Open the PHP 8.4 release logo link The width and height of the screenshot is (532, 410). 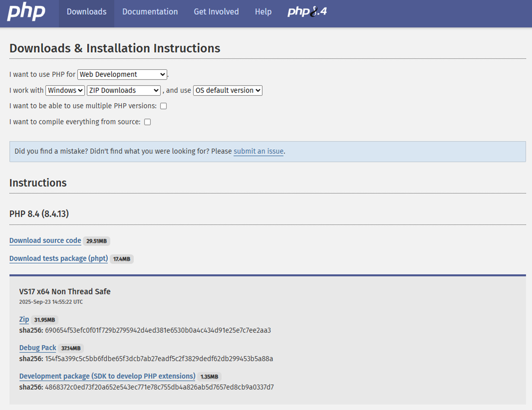pos(307,12)
